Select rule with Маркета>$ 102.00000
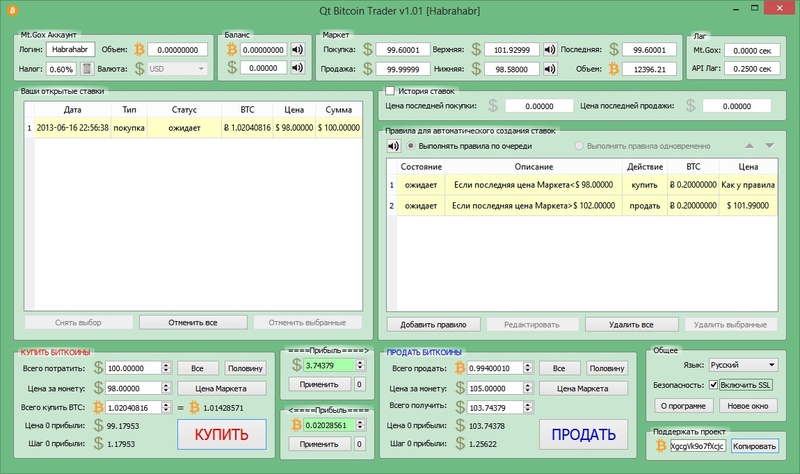The height and width of the screenshot is (474, 800). click(x=583, y=206)
